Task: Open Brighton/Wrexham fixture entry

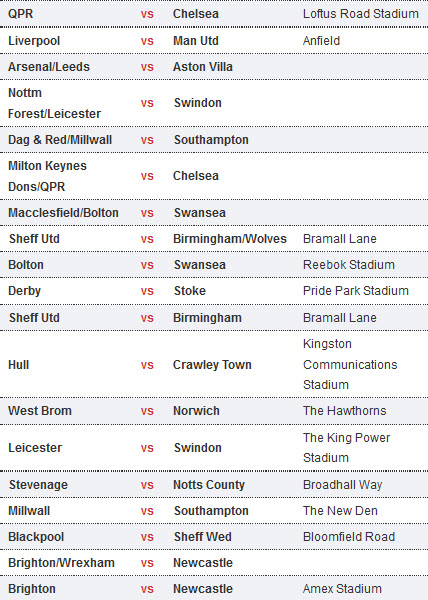Action: pyautogui.click(x=214, y=563)
